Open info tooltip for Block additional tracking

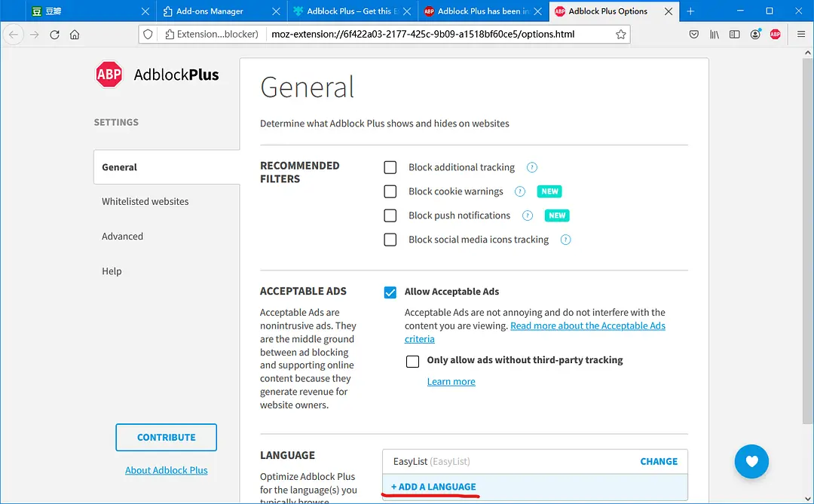coord(532,167)
